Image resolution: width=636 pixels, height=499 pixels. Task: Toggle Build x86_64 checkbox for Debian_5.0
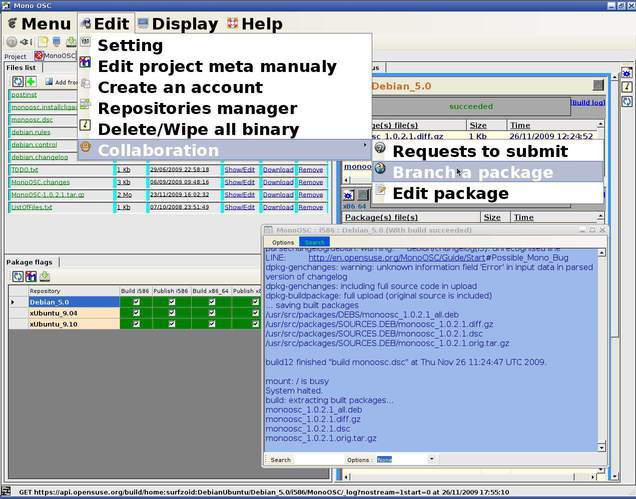coord(212,302)
